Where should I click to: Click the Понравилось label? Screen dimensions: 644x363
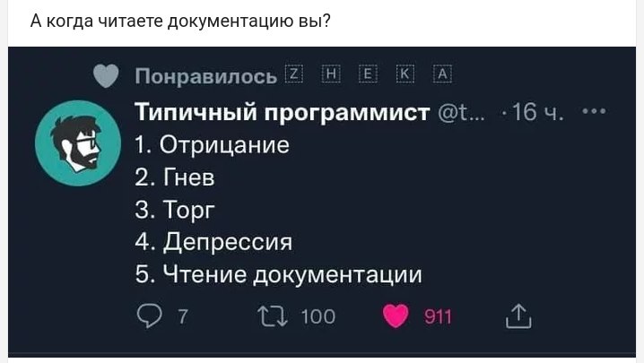coord(205,78)
